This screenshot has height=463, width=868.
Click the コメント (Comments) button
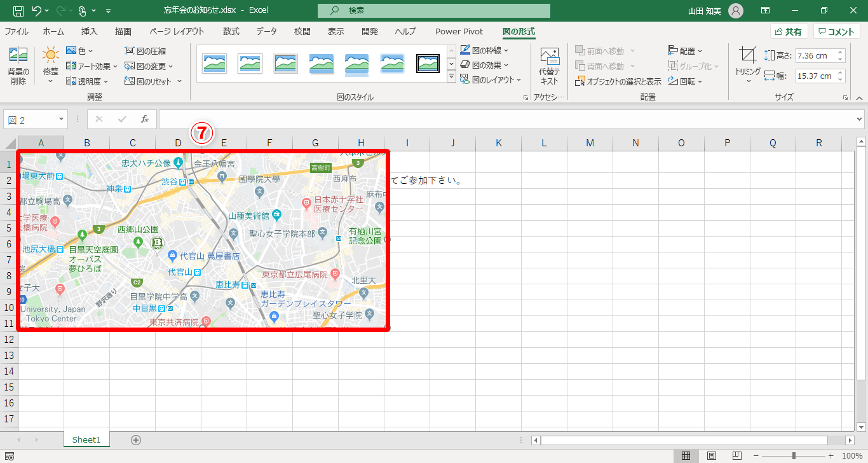coord(837,31)
